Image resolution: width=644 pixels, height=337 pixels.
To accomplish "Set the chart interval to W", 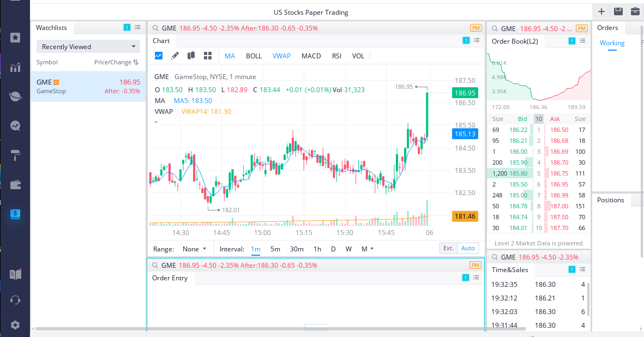I will 348,249.
